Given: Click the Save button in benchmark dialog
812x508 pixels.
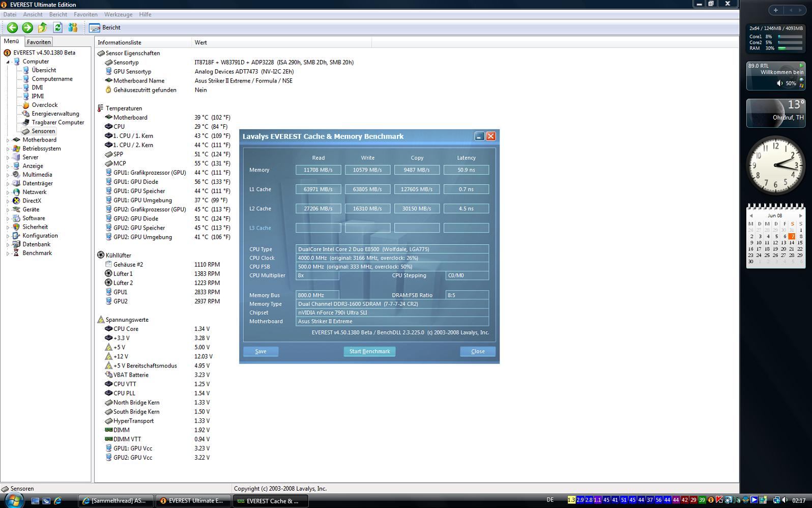Looking at the screenshot, I should click(x=260, y=351).
